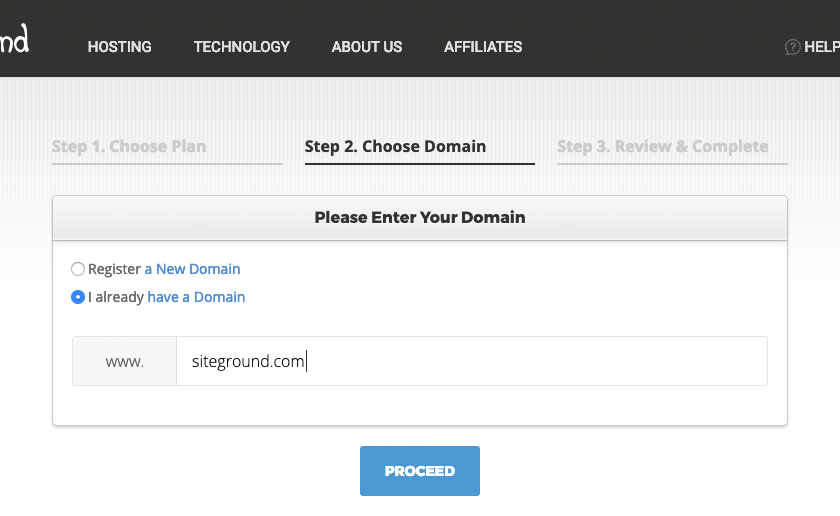Click the www. prefix box
This screenshot has height=516, width=840.
coord(124,361)
